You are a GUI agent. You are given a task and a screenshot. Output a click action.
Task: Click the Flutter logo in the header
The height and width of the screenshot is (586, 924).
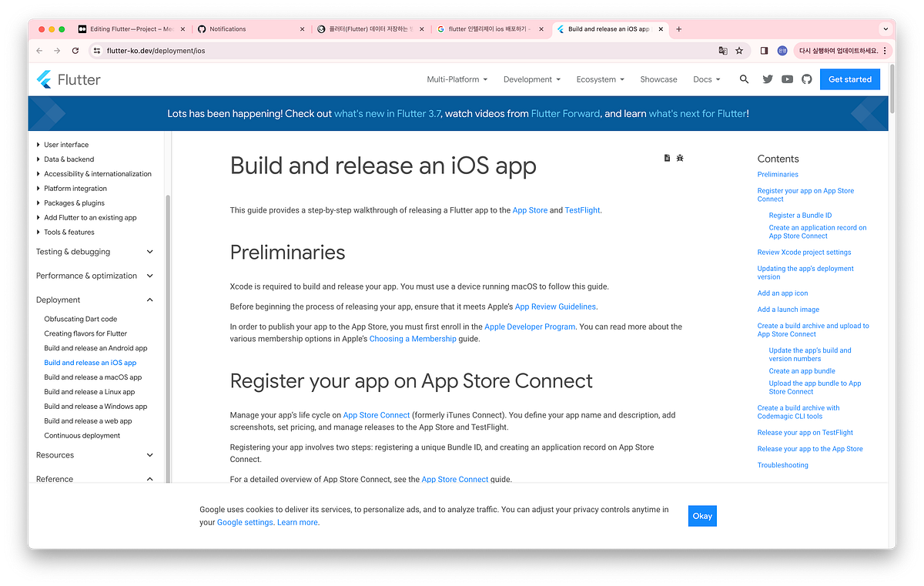click(x=69, y=79)
